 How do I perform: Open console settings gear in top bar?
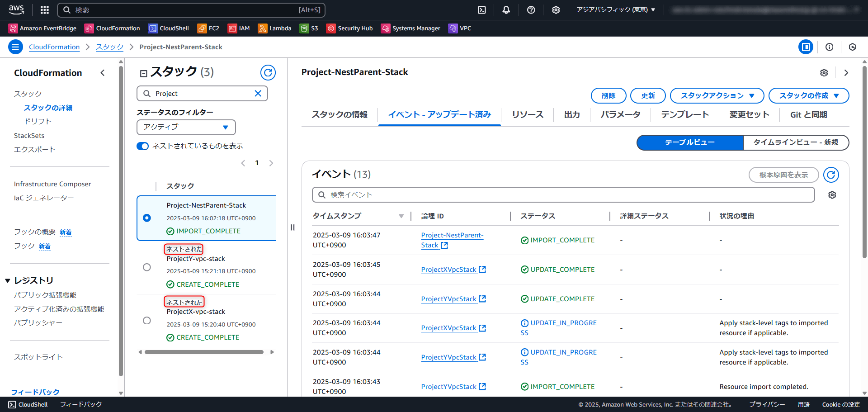[556, 9]
